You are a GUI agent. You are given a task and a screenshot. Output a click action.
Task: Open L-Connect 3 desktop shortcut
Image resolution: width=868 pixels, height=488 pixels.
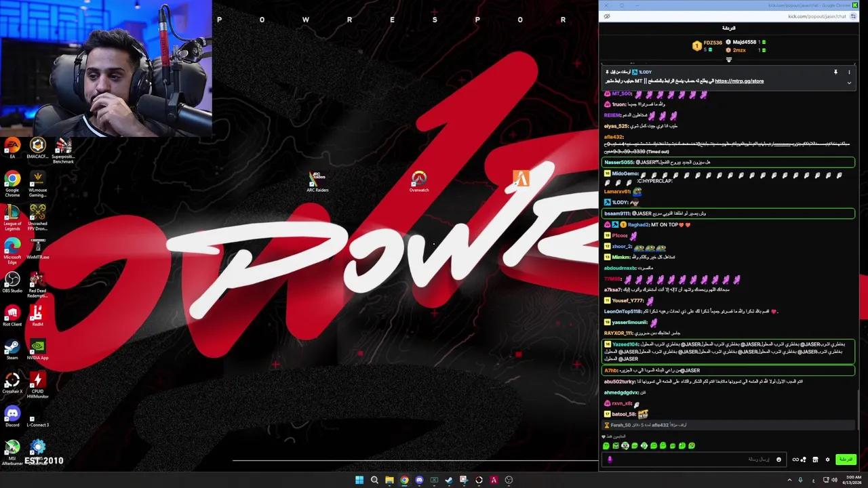pyautogui.click(x=37, y=422)
